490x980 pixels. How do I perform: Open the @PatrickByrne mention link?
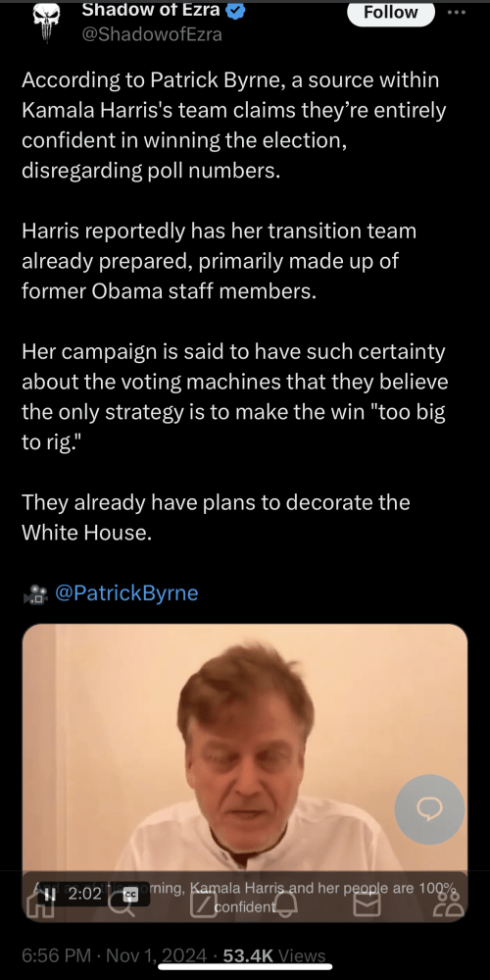click(126, 593)
